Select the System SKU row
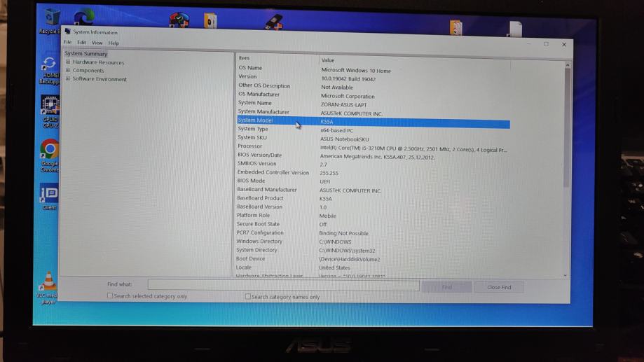Image resolution: width=644 pixels, height=362 pixels. point(374,139)
